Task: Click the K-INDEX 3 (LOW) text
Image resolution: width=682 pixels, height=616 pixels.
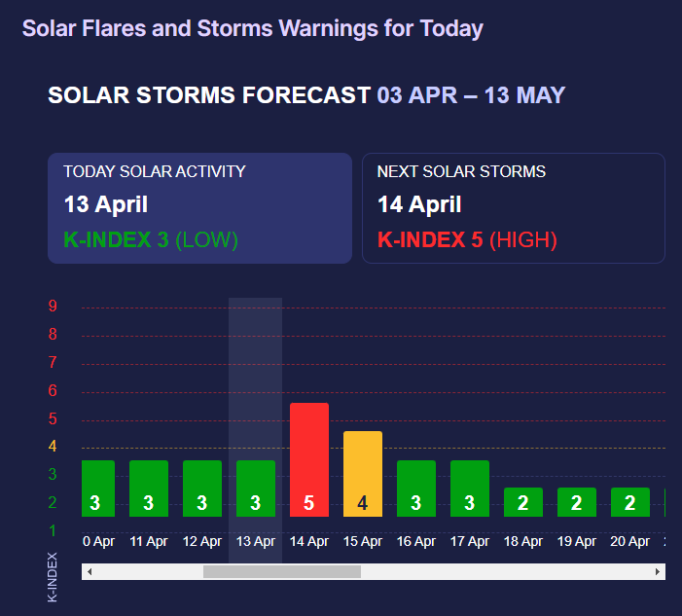Action: pyautogui.click(x=150, y=239)
